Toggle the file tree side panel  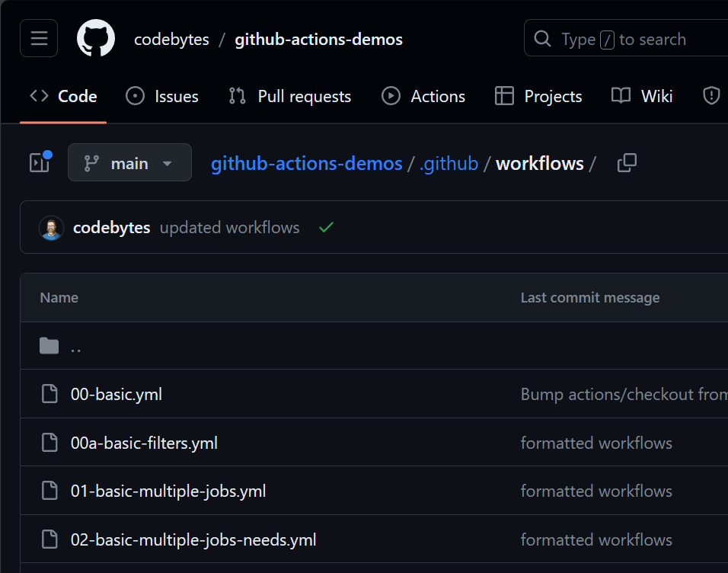(x=39, y=162)
